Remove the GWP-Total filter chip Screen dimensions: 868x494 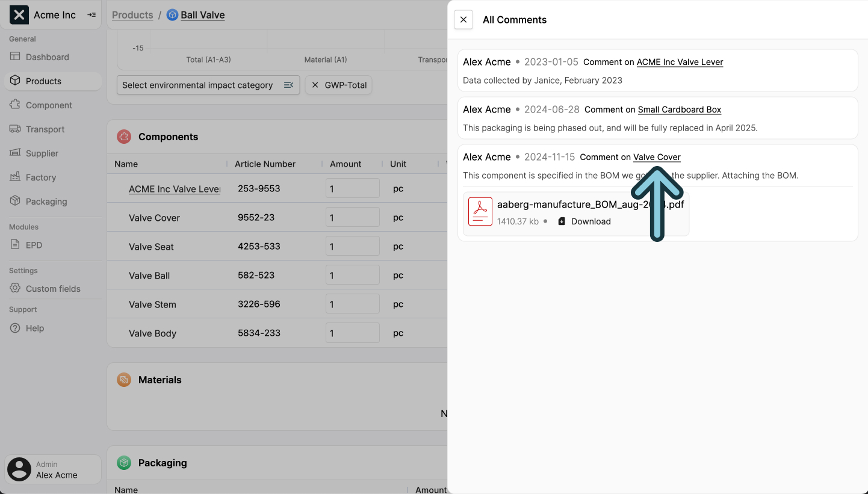pos(315,85)
